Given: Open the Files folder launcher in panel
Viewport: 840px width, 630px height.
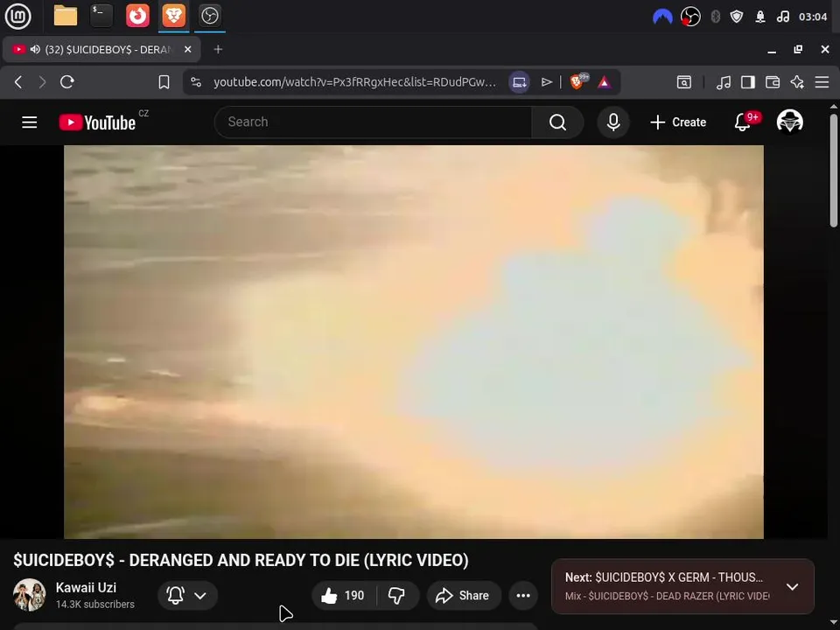Looking at the screenshot, I should click(66, 16).
